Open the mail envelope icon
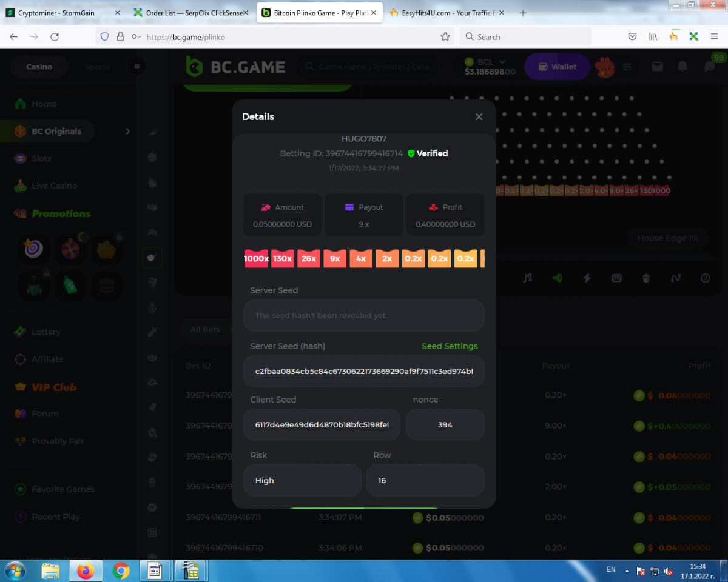This screenshot has height=582, width=728. click(657, 67)
